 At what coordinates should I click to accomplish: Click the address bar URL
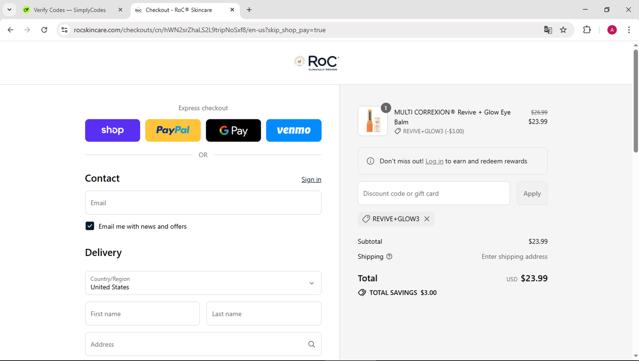coord(200,30)
